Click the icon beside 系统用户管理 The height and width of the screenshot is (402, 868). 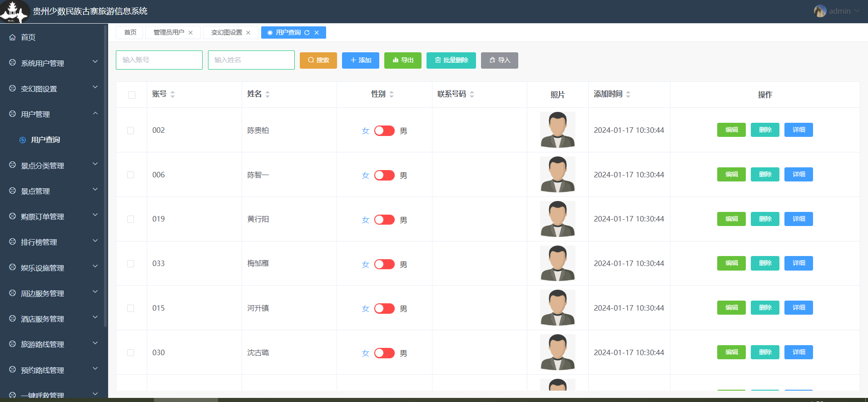coord(12,63)
